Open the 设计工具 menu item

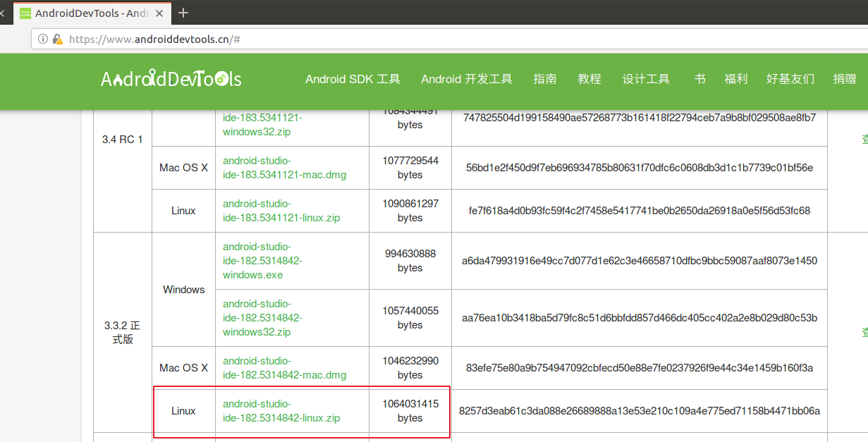[x=646, y=79]
